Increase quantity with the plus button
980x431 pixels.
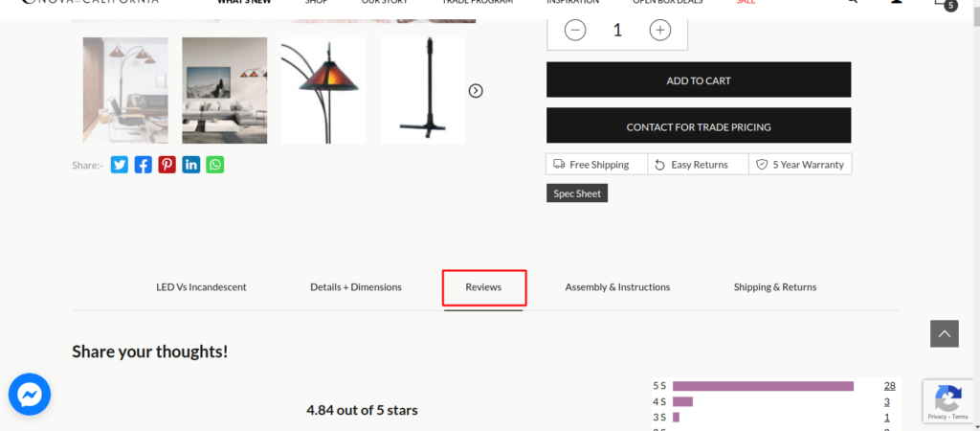(x=660, y=30)
